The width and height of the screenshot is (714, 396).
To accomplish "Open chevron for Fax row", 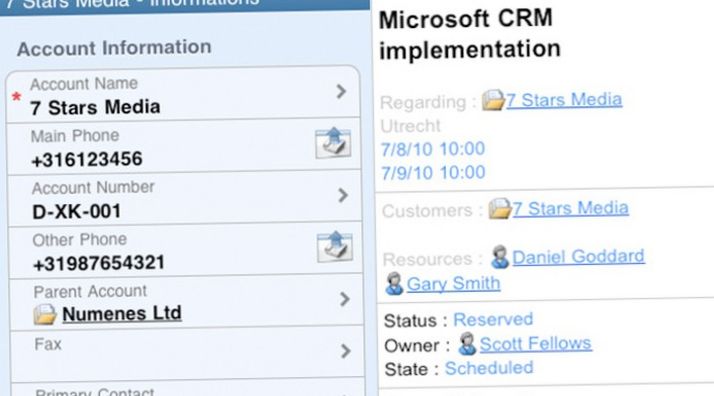I will point(346,351).
